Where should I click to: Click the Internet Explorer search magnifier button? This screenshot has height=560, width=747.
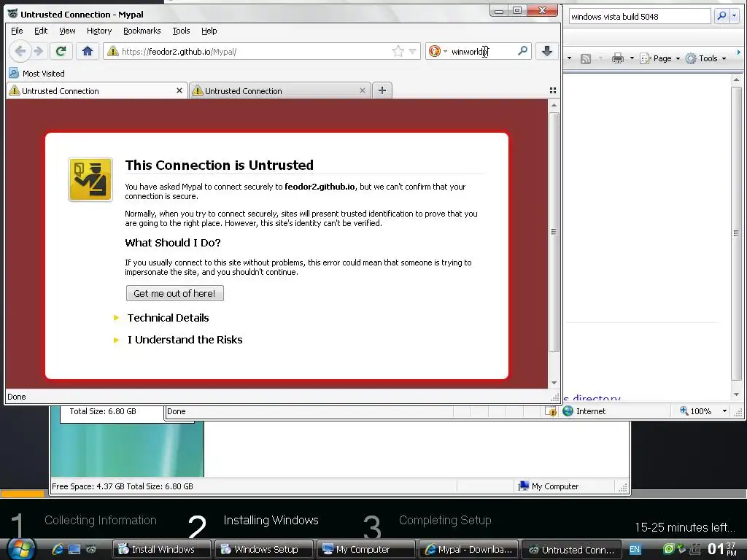pos(721,16)
